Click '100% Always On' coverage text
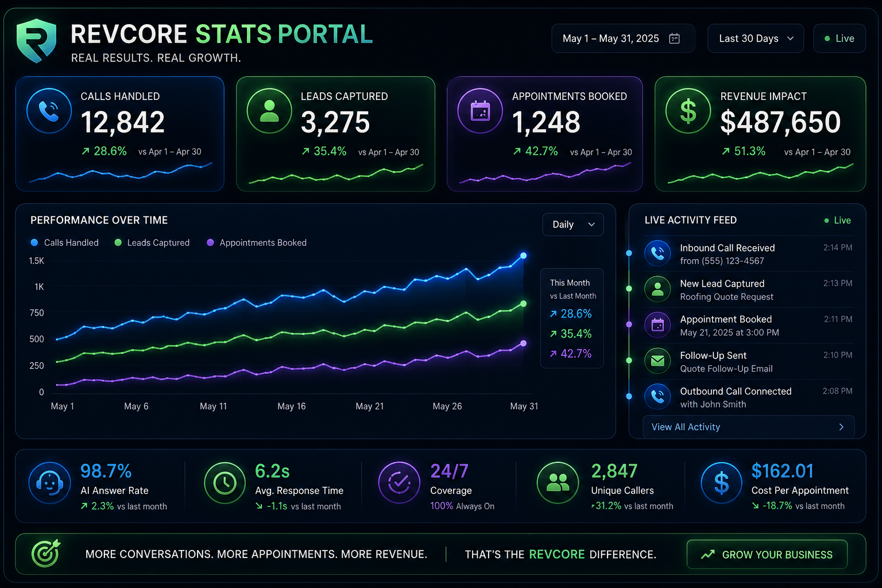The image size is (882, 588). [x=462, y=506]
